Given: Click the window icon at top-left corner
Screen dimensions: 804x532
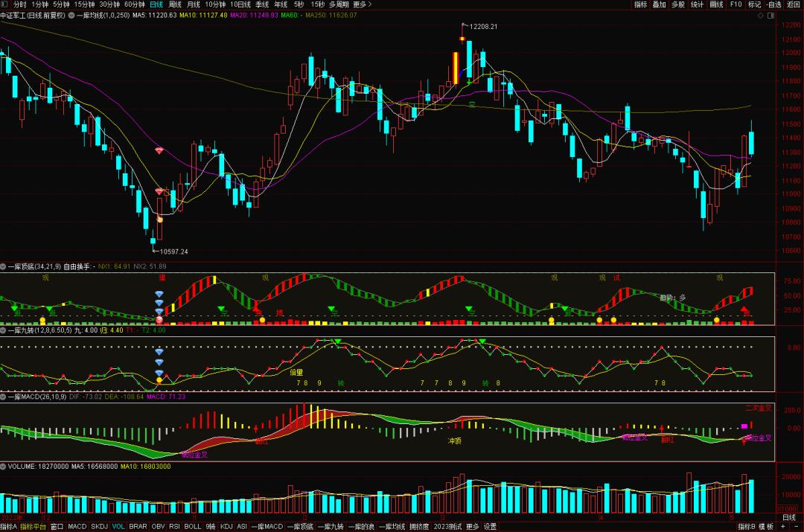Looking at the screenshot, I should (4, 4).
